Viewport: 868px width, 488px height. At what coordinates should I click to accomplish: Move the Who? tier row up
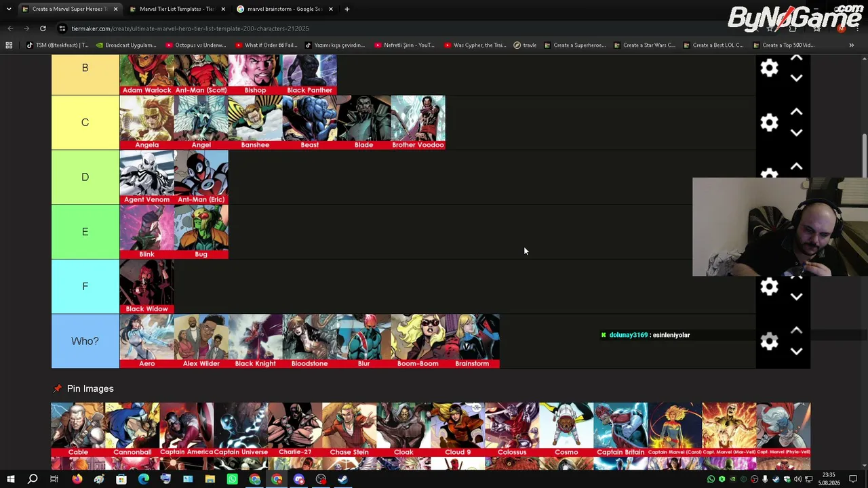click(x=797, y=331)
